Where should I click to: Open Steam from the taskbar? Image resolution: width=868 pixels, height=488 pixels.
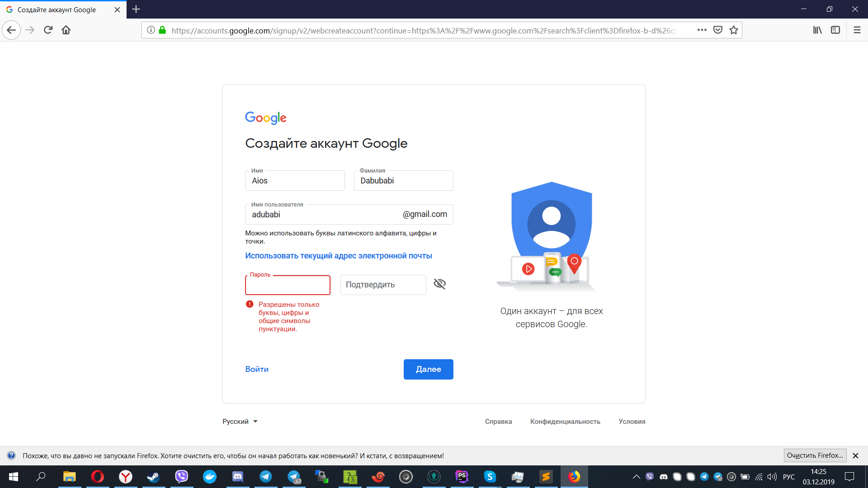tap(153, 477)
